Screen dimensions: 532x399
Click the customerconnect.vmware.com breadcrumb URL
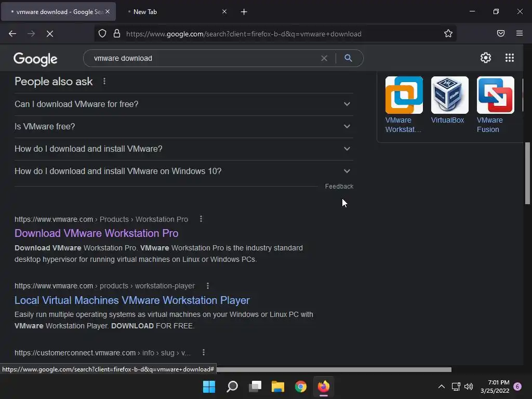click(102, 353)
